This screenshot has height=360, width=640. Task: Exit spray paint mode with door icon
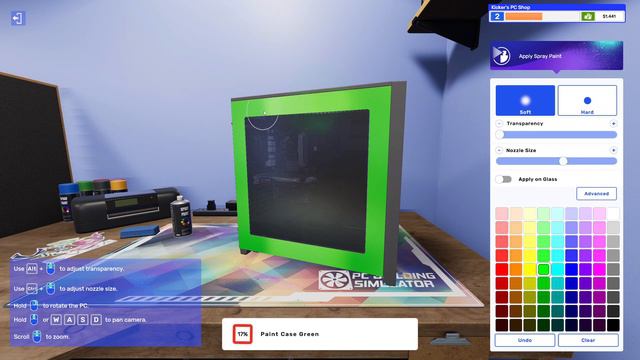(x=18, y=18)
